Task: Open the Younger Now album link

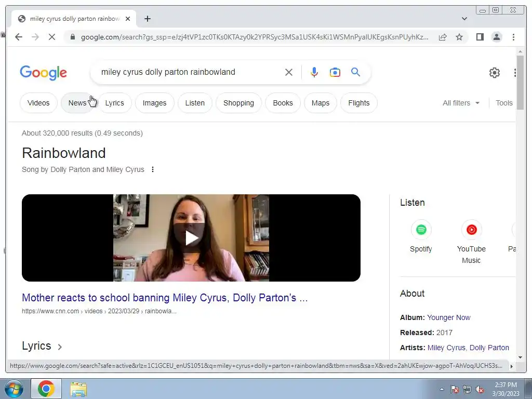Action: (x=448, y=317)
